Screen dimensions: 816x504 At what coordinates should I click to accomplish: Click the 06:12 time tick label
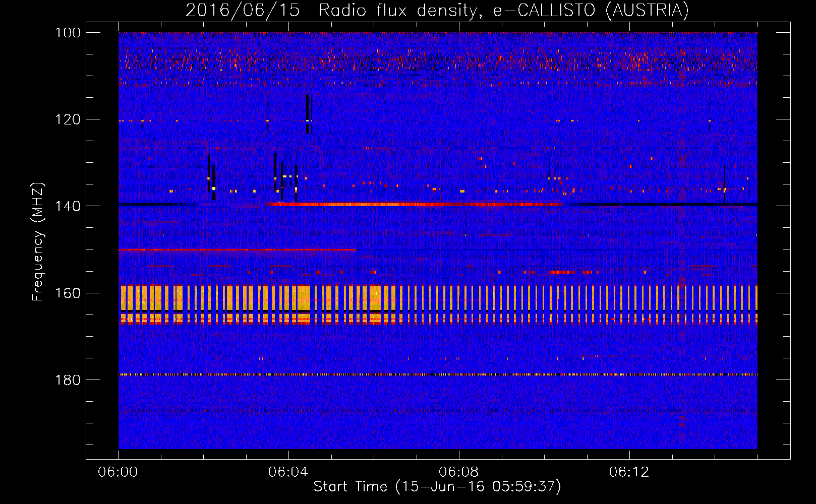pyautogui.click(x=629, y=472)
